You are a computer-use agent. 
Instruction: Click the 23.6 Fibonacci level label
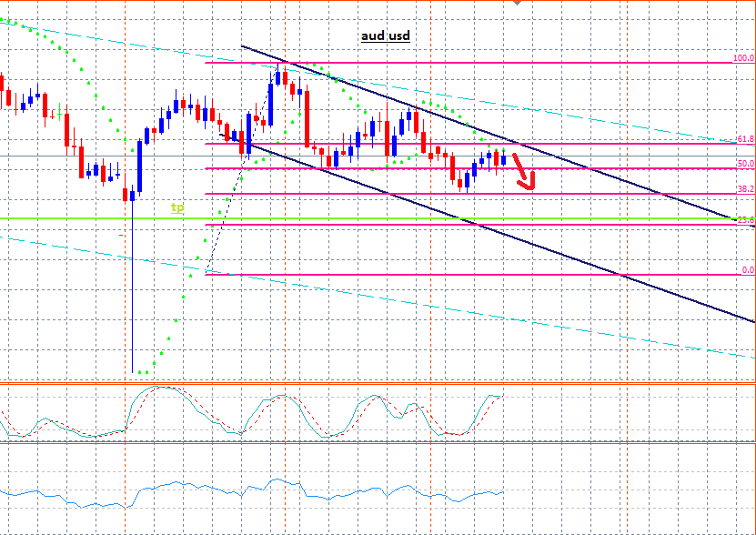coord(745,220)
